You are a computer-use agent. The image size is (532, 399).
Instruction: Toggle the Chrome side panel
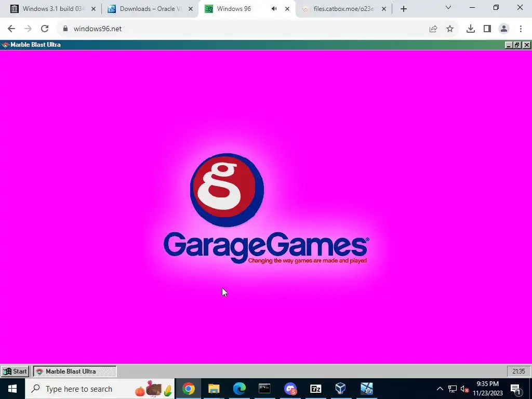487,29
